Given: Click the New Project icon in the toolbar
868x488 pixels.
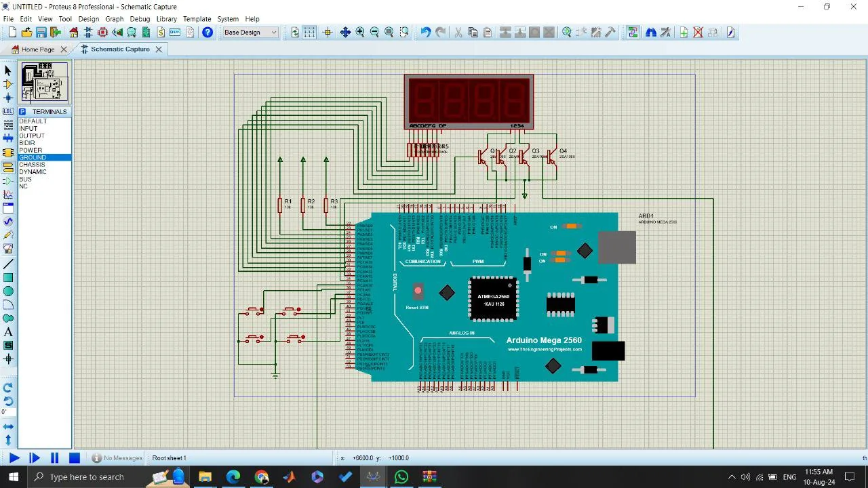Looking at the screenshot, I should click(x=12, y=33).
